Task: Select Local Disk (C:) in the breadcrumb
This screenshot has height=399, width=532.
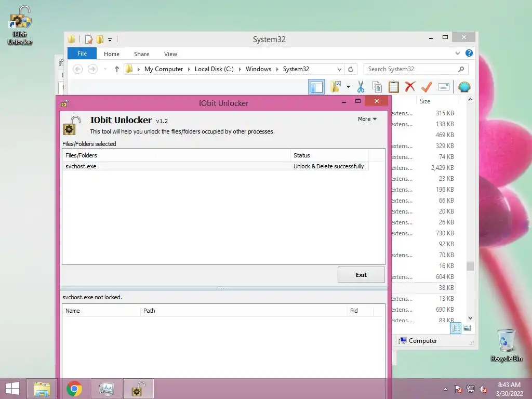Action: coord(214,69)
